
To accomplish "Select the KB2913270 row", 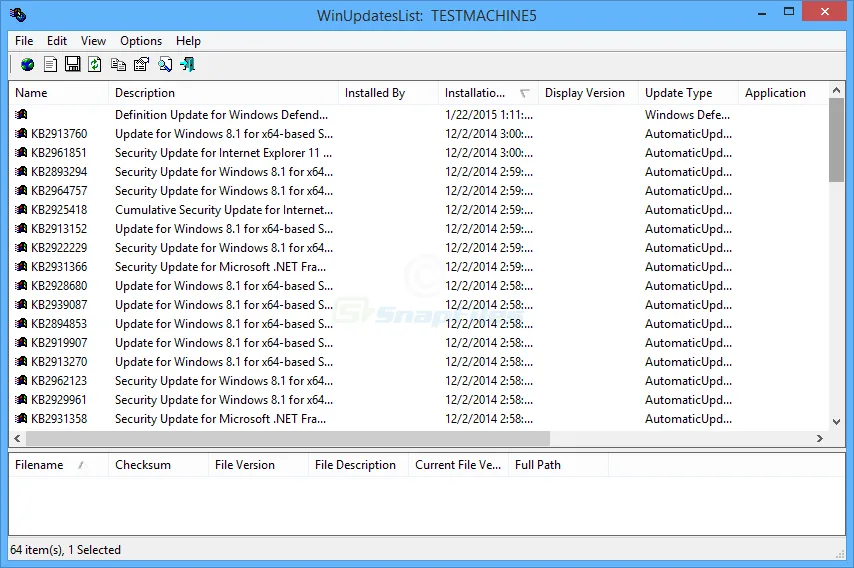I will pos(419,362).
